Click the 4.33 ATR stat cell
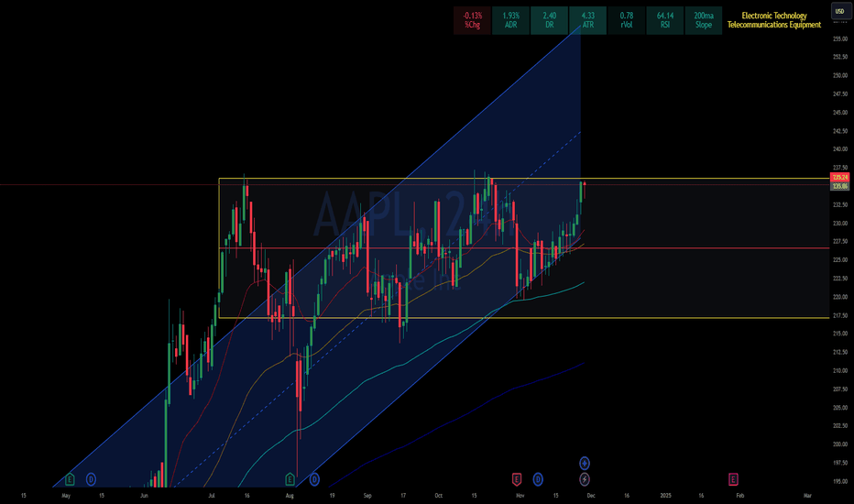The width and height of the screenshot is (854, 504). tap(588, 21)
